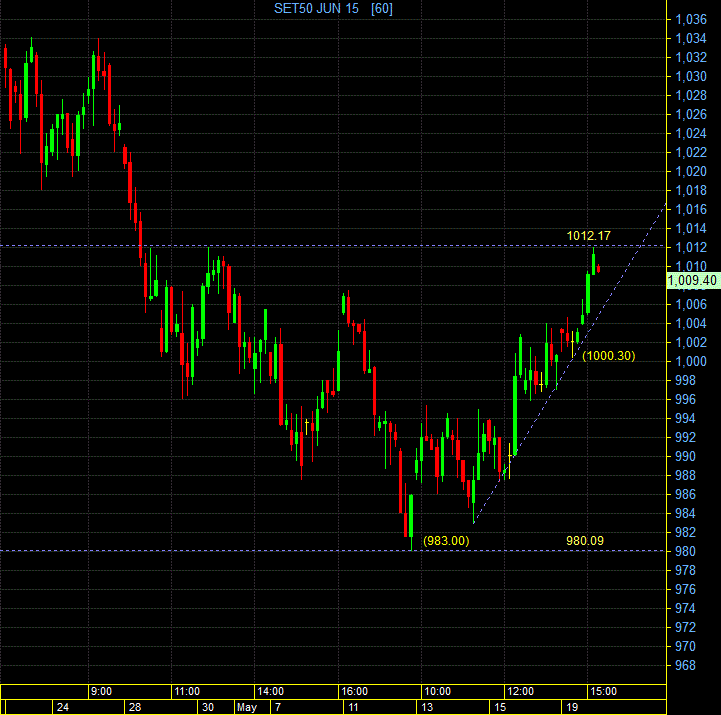
Task: Click the 15:00 time axis label
Action: point(603,692)
